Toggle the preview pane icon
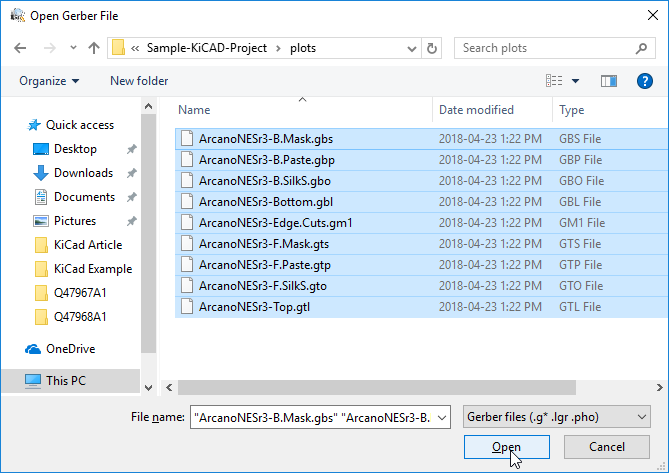This screenshot has width=669, height=473. tap(608, 81)
